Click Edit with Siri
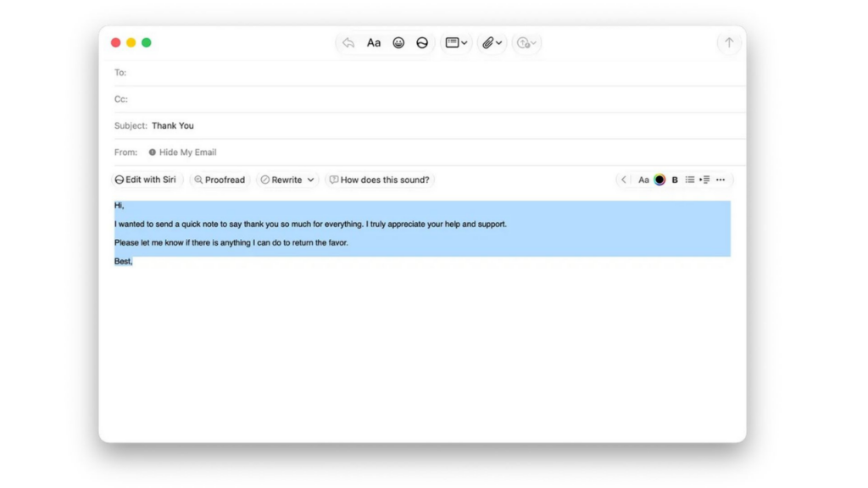 tap(146, 180)
